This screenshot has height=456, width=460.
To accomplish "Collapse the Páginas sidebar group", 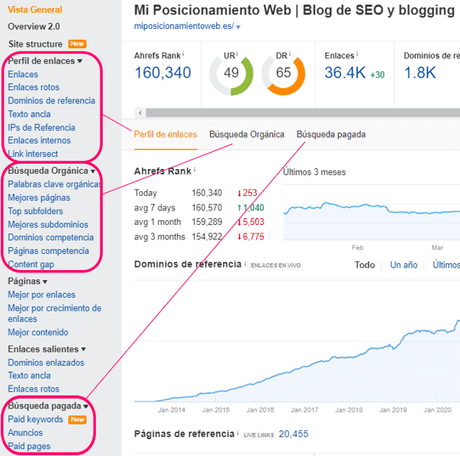I will coord(27,281).
